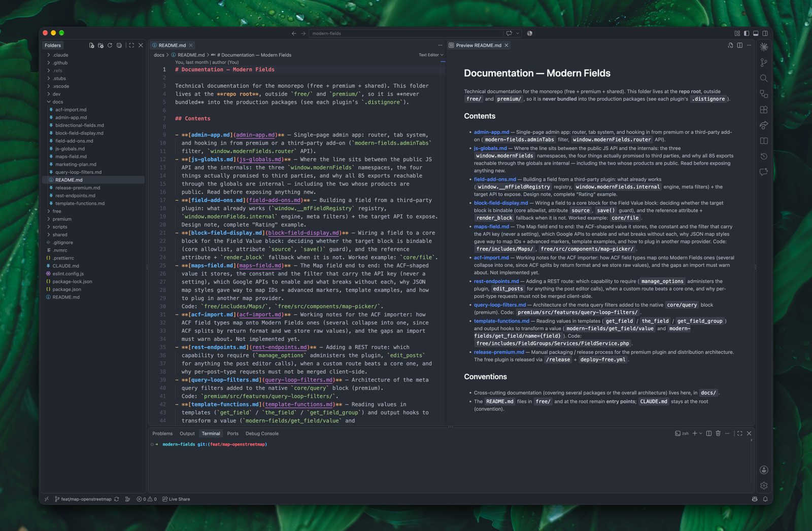Screen dimensions: 812x531
Task: Click the Customize Layout icon in title bar
Action: coord(737,33)
